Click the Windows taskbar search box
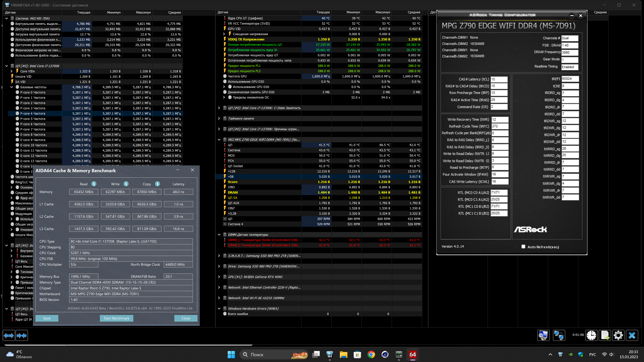The height and width of the screenshot is (362, 644). [273, 354]
